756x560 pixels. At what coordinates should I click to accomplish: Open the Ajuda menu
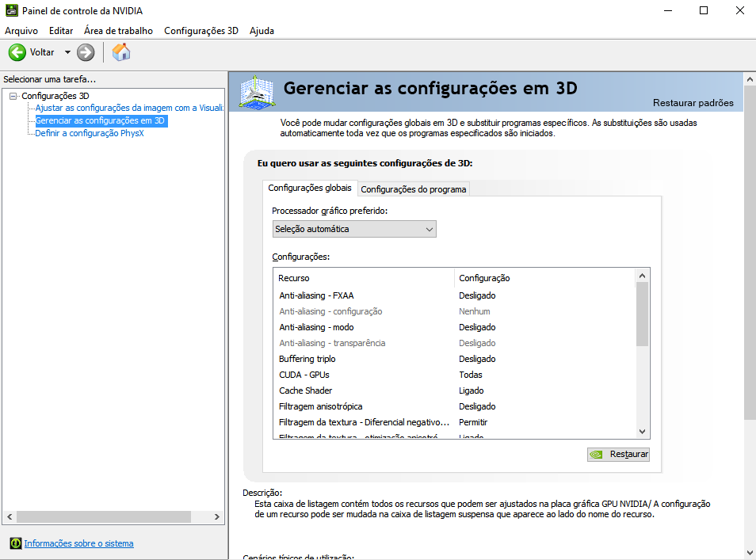click(262, 30)
